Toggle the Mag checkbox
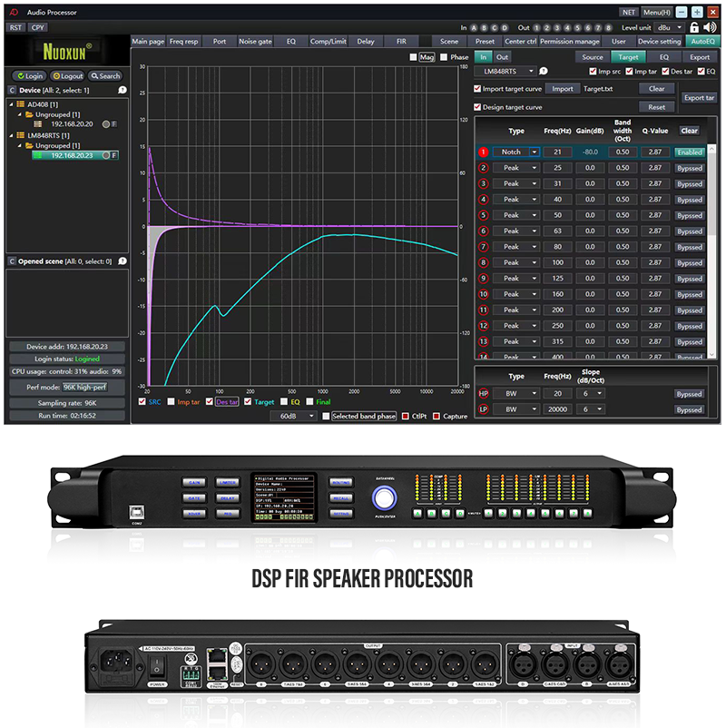 tap(413, 57)
